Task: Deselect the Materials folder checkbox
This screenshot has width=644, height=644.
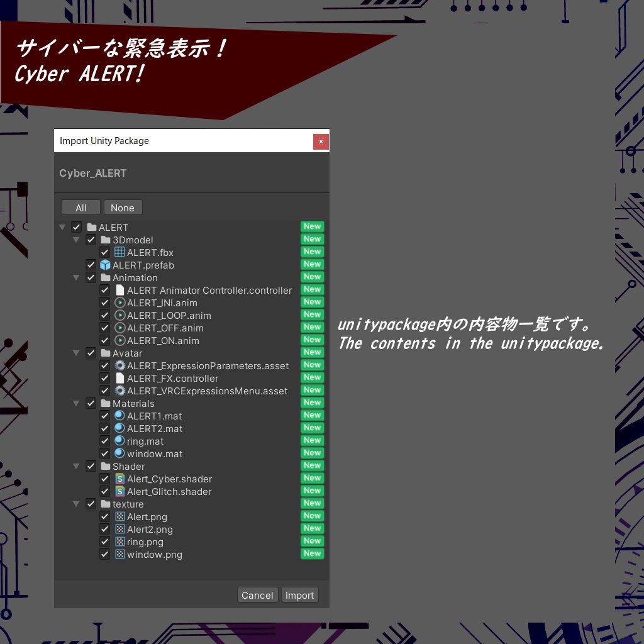Action: click(x=91, y=403)
